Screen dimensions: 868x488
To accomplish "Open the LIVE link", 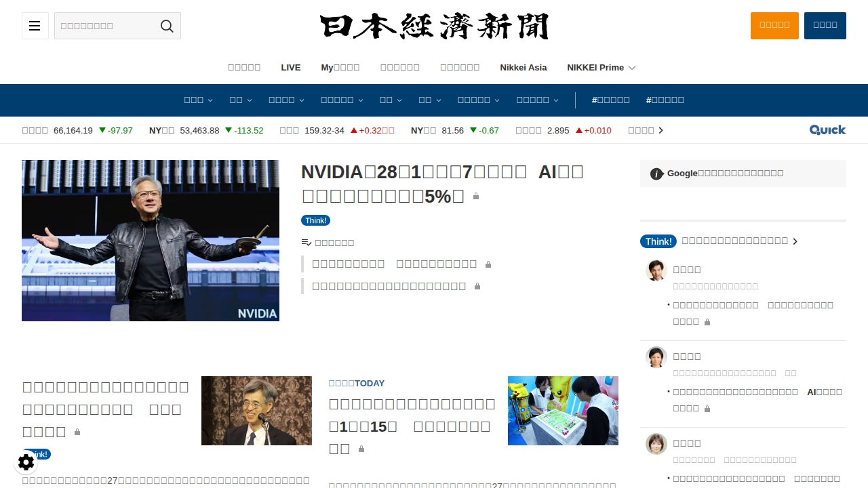I will click(291, 68).
